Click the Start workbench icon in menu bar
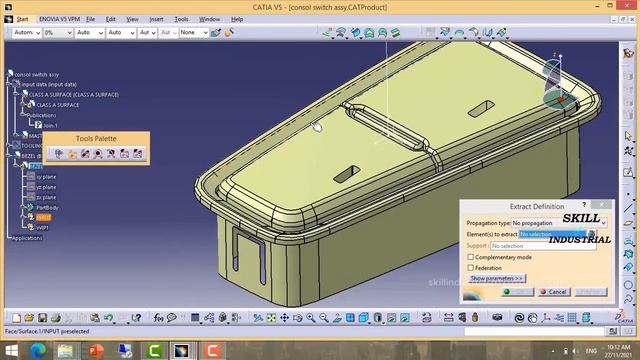Viewport: 640px width, 360px height. pos(8,19)
